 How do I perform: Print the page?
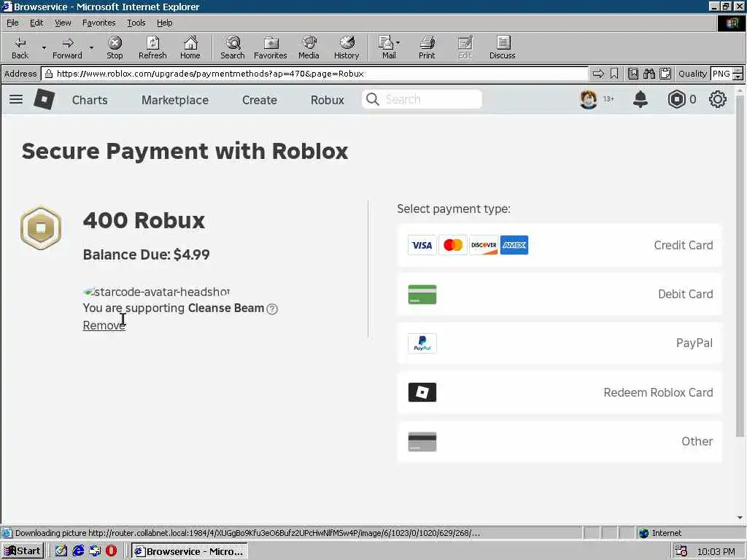(427, 47)
